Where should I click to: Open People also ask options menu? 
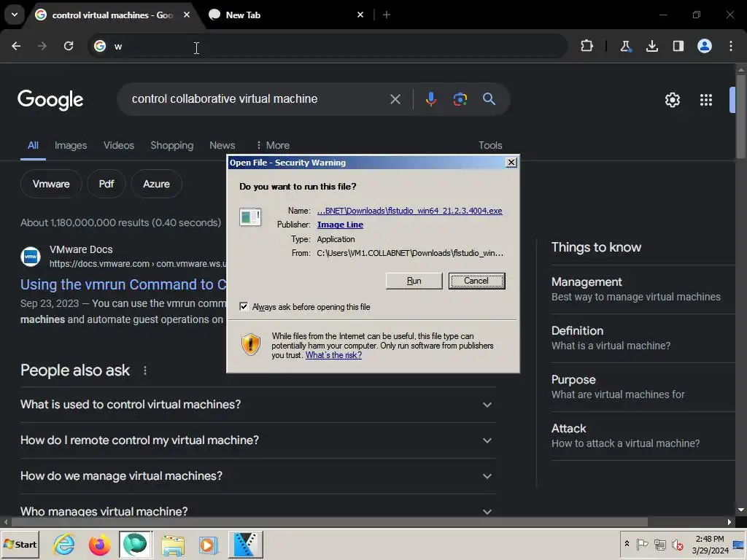click(145, 370)
